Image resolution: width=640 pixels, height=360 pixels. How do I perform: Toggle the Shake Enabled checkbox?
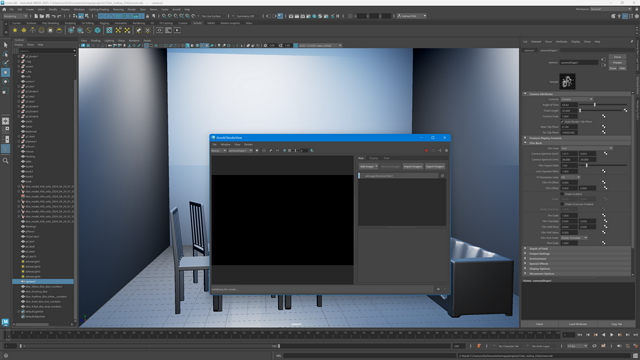562,194
